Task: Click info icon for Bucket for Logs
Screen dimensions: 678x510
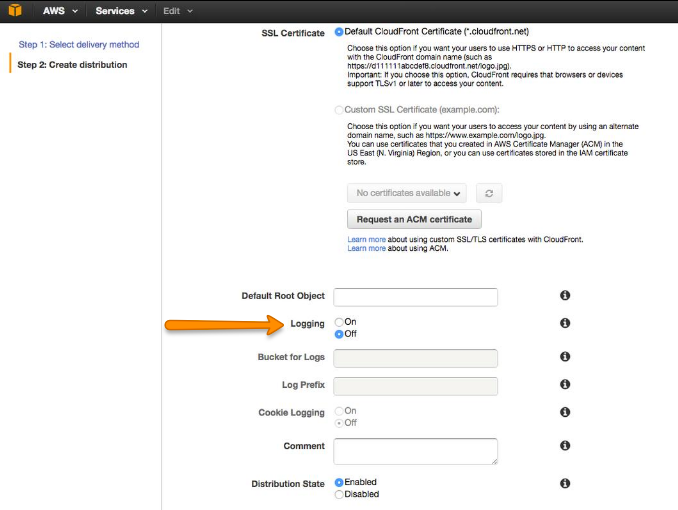Action: point(565,356)
